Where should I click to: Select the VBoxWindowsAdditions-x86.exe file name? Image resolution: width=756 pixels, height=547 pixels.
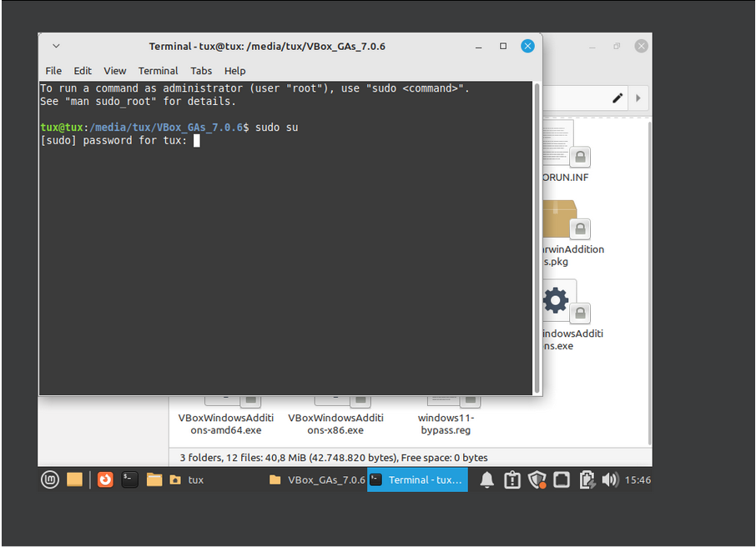[336, 424]
